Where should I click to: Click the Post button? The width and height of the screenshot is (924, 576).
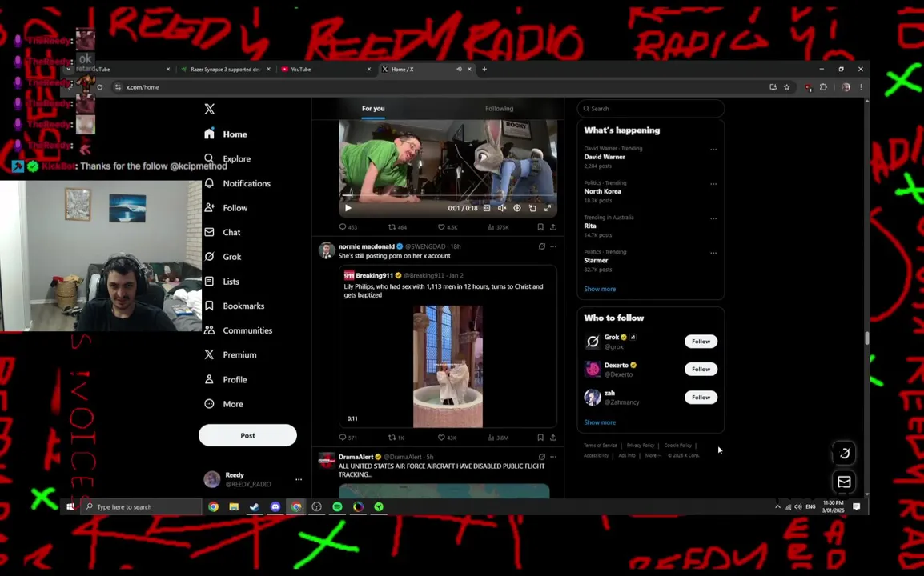[247, 435]
